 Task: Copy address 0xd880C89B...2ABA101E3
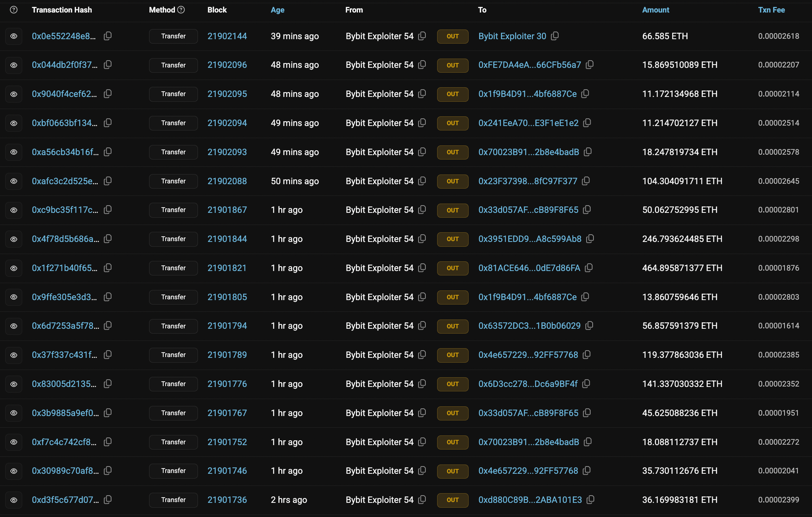coord(591,500)
